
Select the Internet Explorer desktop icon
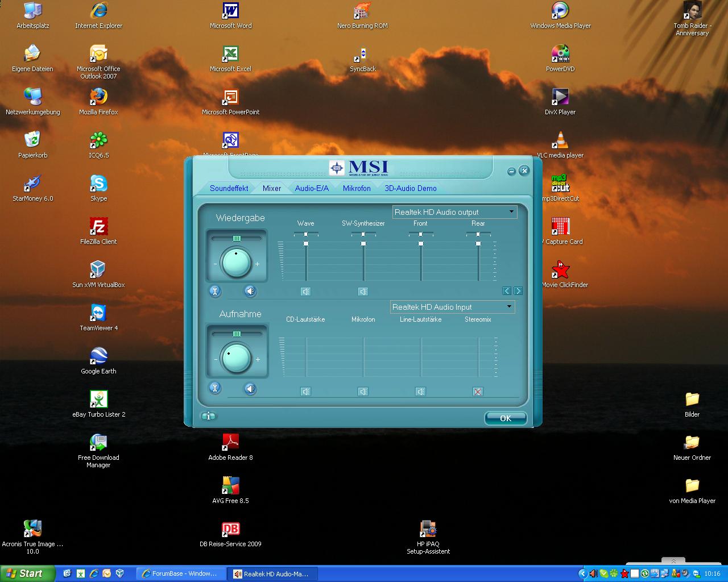coord(99,16)
